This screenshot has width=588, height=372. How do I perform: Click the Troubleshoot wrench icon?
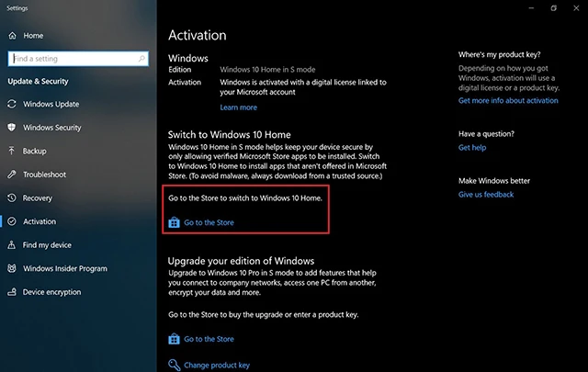12,175
